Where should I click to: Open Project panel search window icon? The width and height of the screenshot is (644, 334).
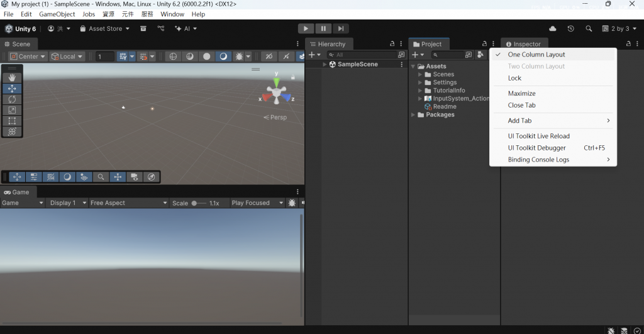tap(468, 55)
